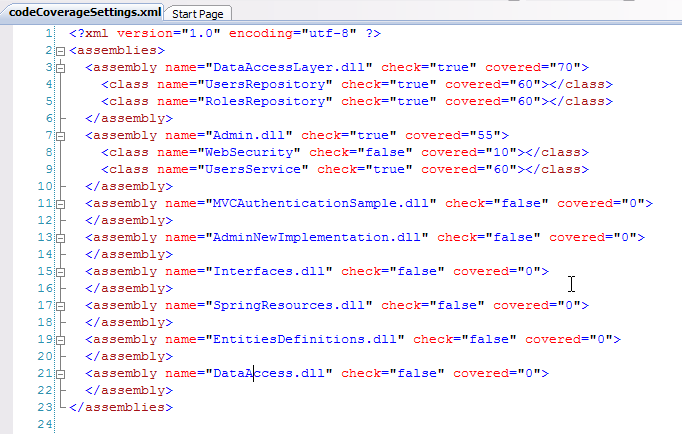Click line number 1 in the gutter

pyautogui.click(x=49, y=33)
